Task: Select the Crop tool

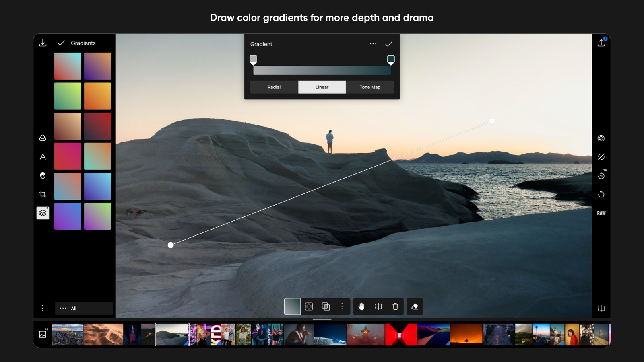Action: (42, 194)
